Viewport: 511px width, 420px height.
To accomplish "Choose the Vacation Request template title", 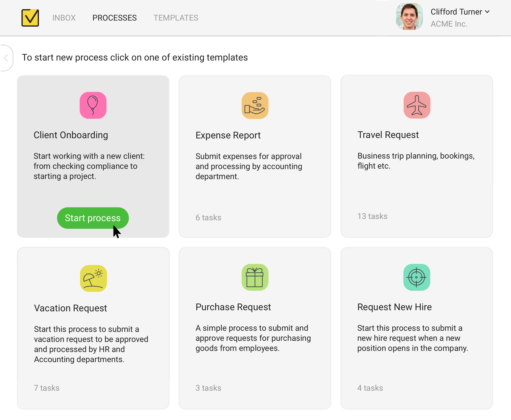I will (70, 308).
